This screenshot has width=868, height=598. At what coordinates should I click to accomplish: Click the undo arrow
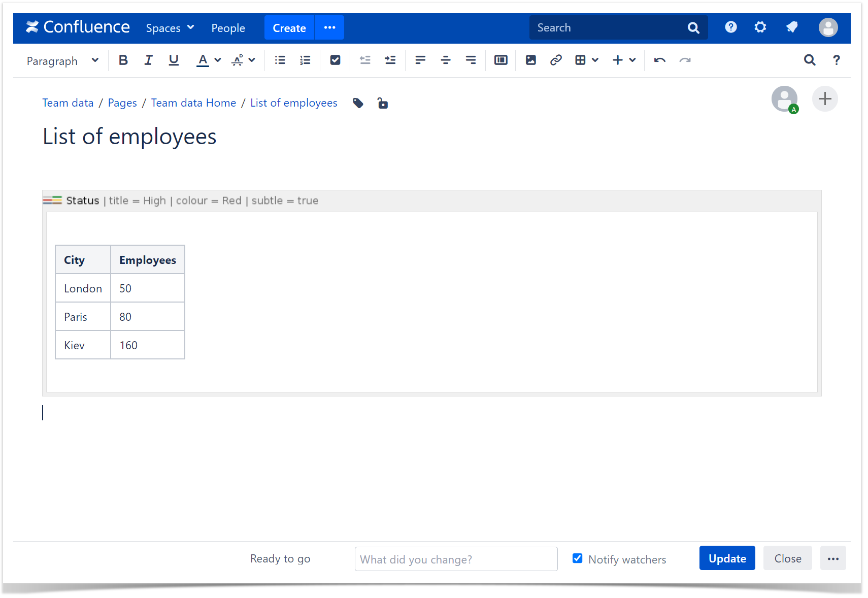click(659, 60)
